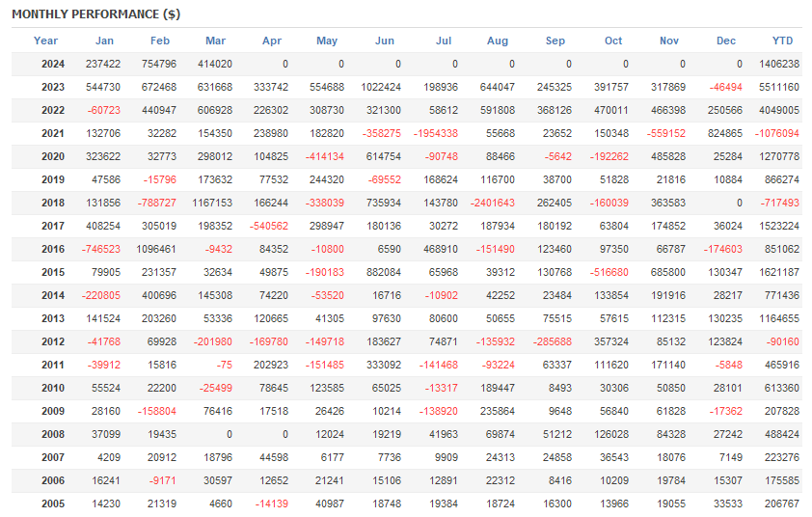This screenshot has width=812, height=517.
Task: Select the 2011 year row label
Action: [53, 365]
